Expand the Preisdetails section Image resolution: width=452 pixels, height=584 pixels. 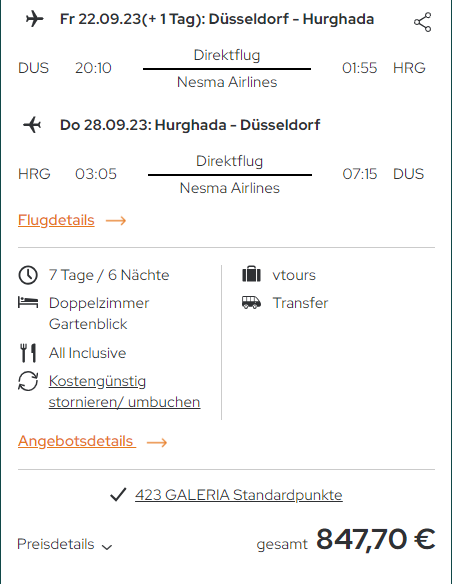[x=65, y=544]
